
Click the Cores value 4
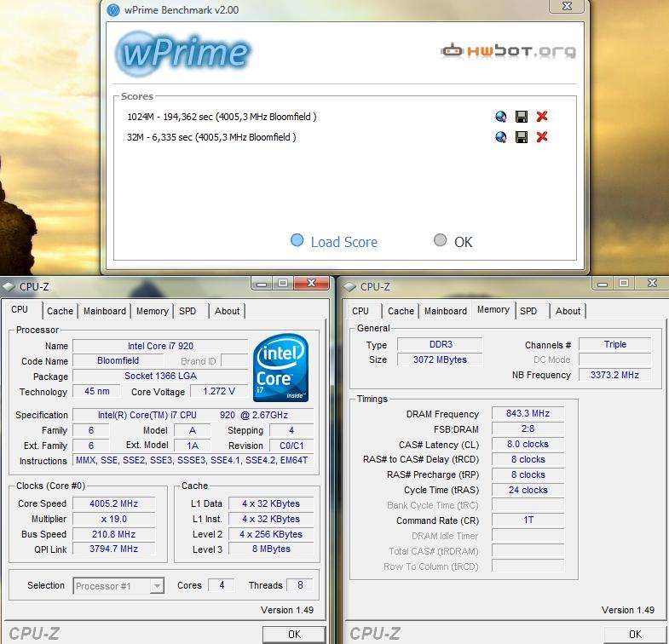(x=222, y=585)
